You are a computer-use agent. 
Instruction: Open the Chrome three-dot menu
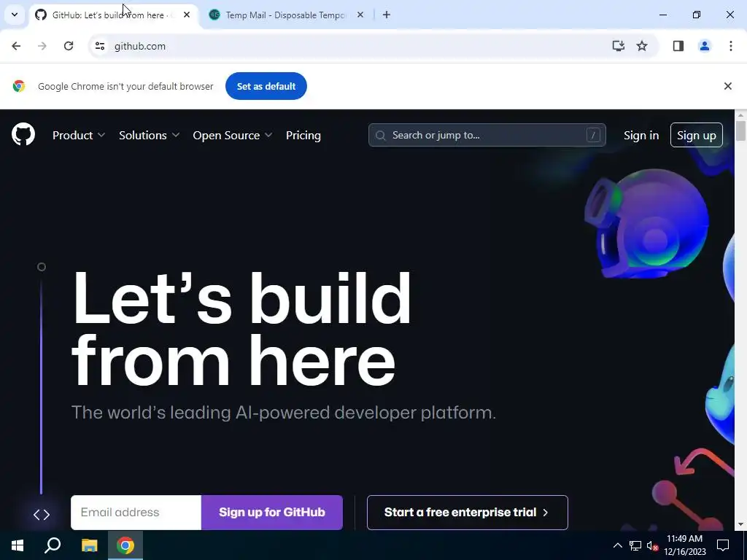coord(731,46)
